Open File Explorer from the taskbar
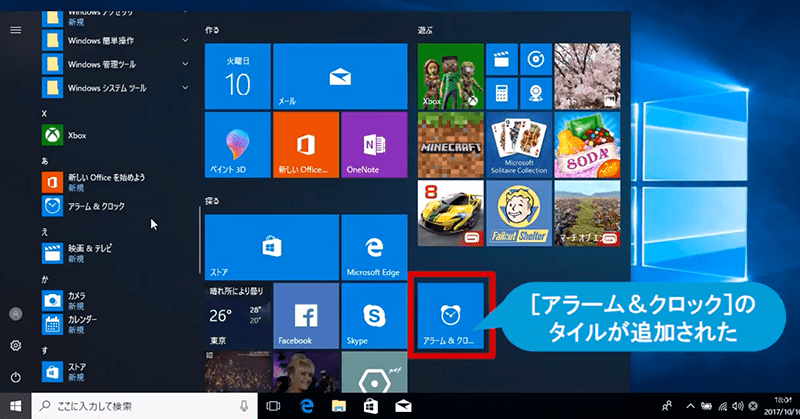This screenshot has width=800, height=419. [x=339, y=406]
